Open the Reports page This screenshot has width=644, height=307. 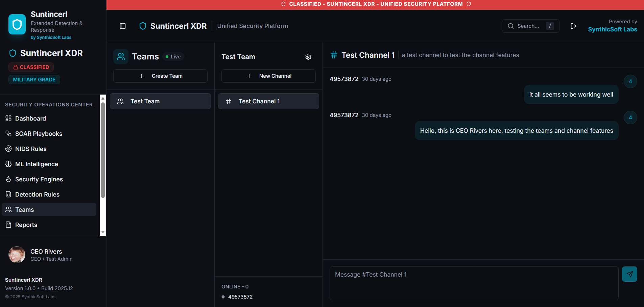click(x=26, y=225)
